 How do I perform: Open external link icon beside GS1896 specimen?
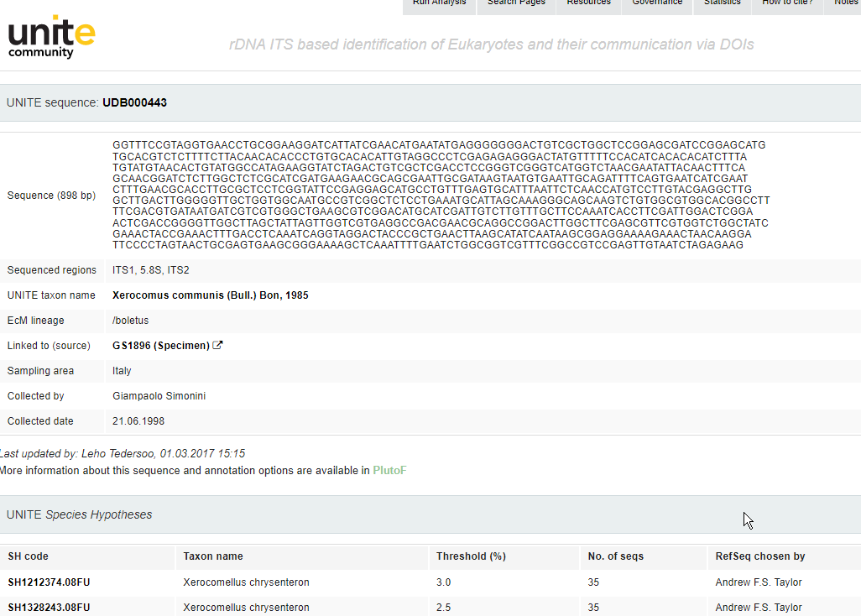pos(218,345)
